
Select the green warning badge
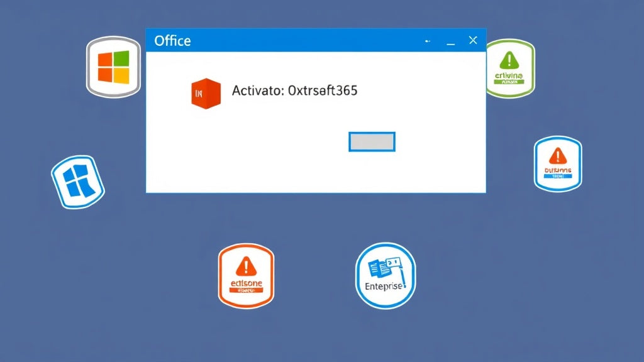tap(509, 69)
